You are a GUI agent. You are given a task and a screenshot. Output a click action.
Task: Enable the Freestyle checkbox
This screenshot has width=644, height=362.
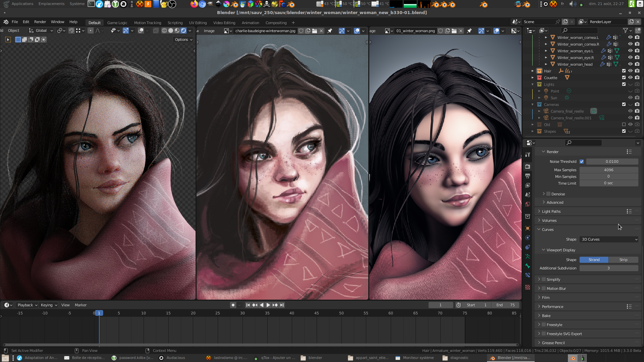pyautogui.click(x=544, y=325)
